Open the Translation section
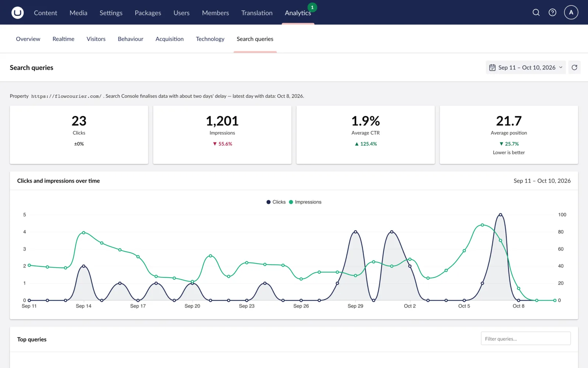 (257, 13)
